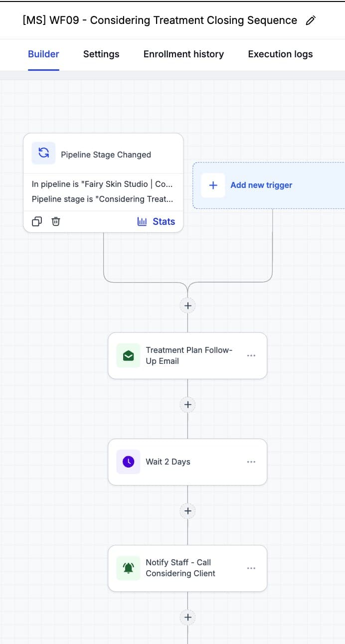Add a step below Notify Staff action
Screen dimensions: 345x644
[x=187, y=618]
